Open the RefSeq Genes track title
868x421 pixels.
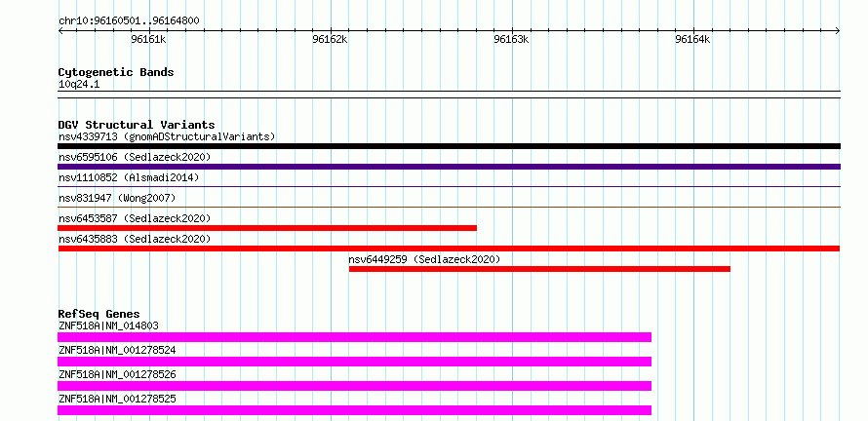(99, 314)
